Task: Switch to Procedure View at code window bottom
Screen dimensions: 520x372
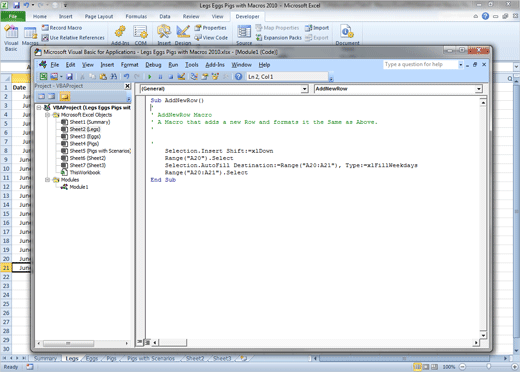Action: (x=140, y=342)
